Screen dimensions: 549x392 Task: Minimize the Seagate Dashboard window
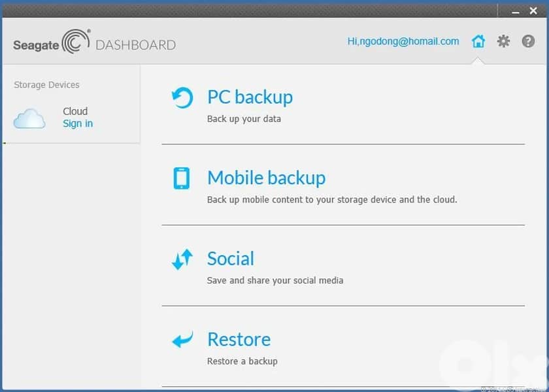coord(516,11)
